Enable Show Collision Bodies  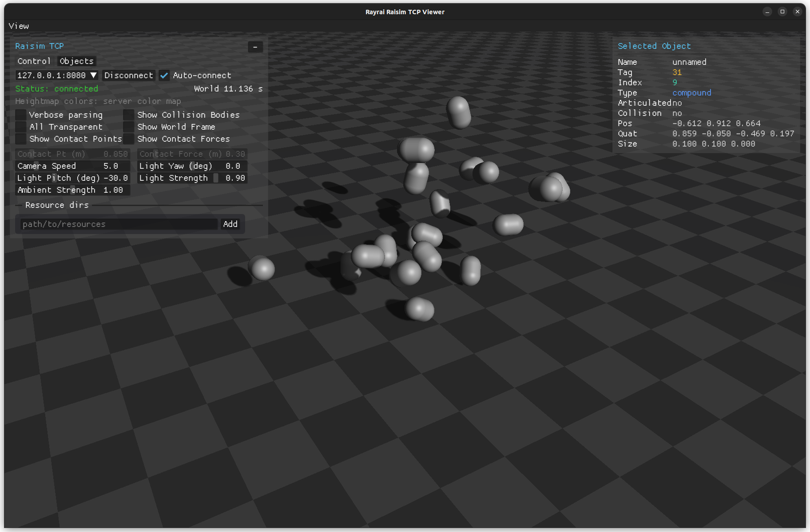(128, 115)
